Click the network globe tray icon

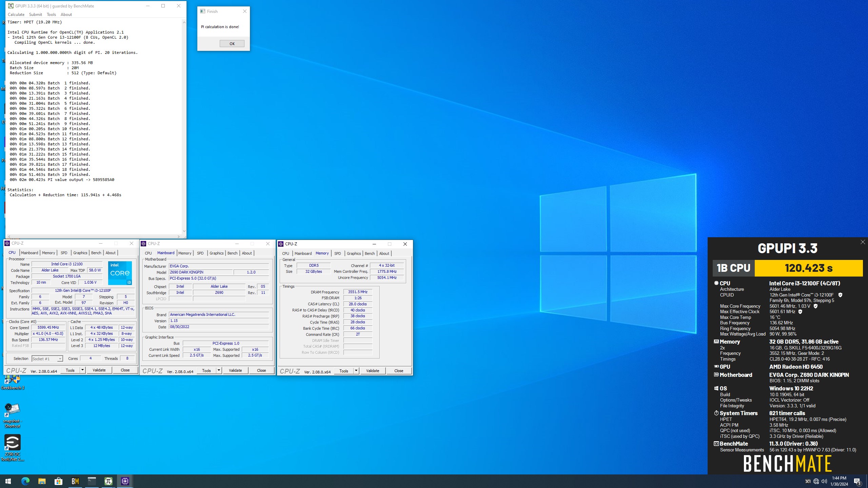(816, 481)
